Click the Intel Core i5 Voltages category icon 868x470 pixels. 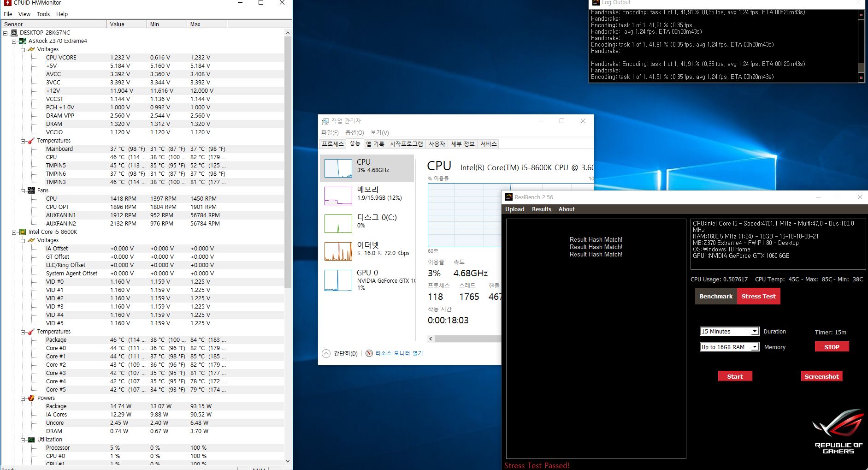31,240
